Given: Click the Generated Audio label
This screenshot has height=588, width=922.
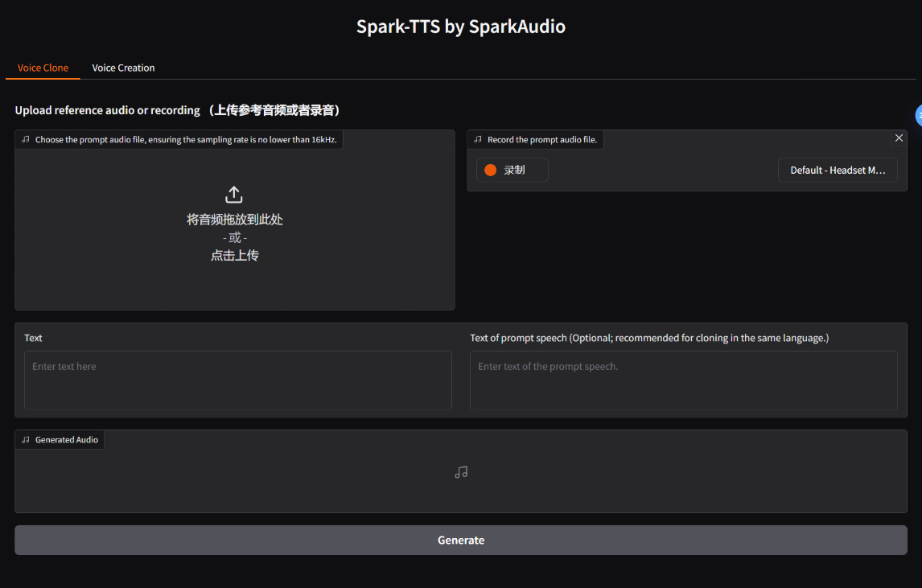Looking at the screenshot, I should tap(67, 440).
